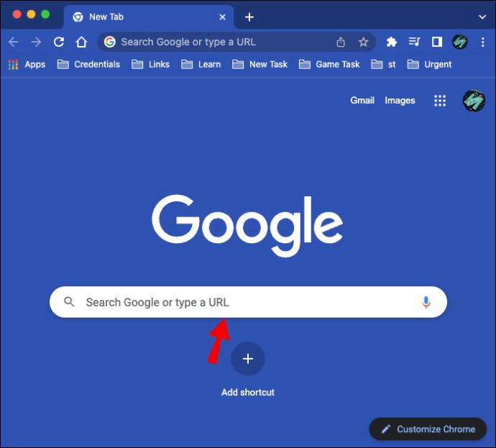Viewport: 496px width, 448px height.
Task: Open Apps shortcut in bookmarks bar
Action: point(27,65)
